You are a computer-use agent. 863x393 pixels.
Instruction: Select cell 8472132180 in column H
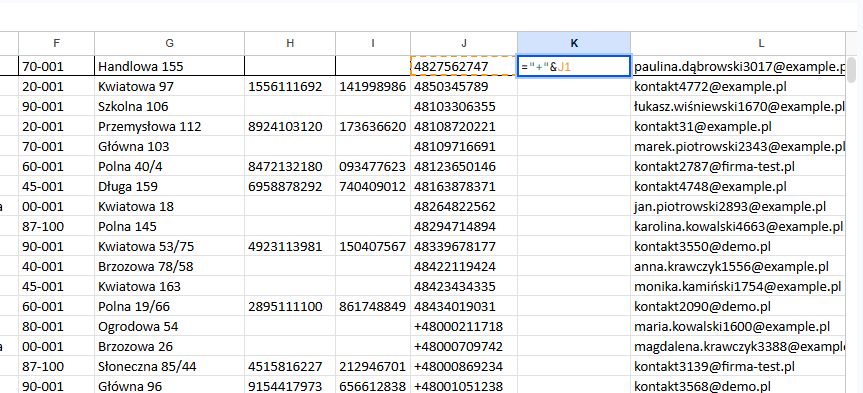click(290, 166)
